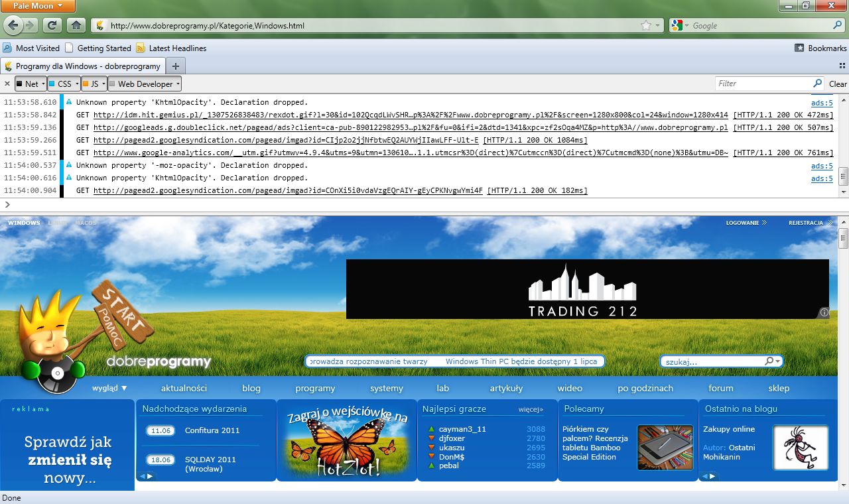Viewport: 849px width, 504px height.
Task: Click the HotZlot butterfly banner
Action: coord(346,440)
